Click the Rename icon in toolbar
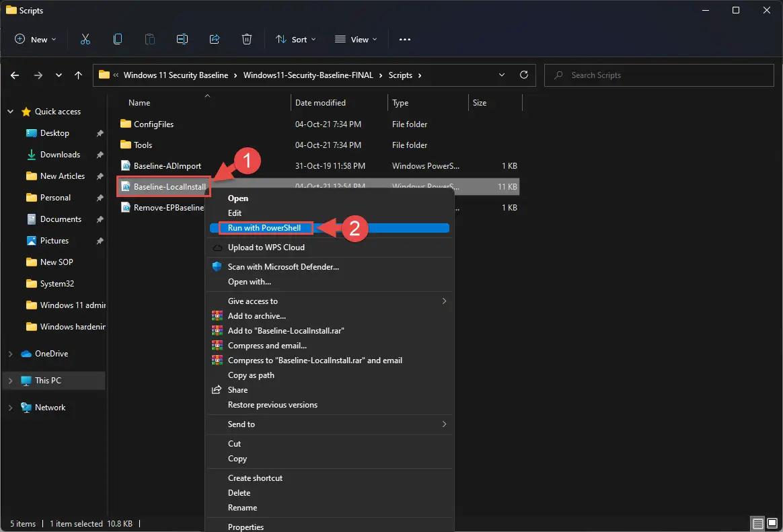This screenshot has width=783, height=532. pyautogui.click(x=182, y=40)
